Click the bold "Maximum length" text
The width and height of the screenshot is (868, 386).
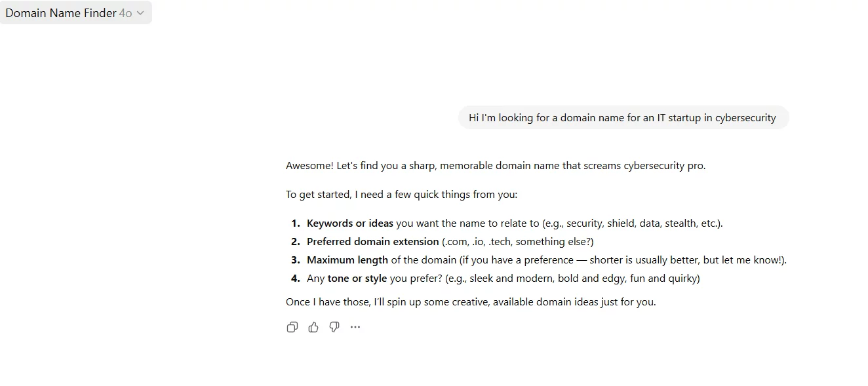(347, 260)
